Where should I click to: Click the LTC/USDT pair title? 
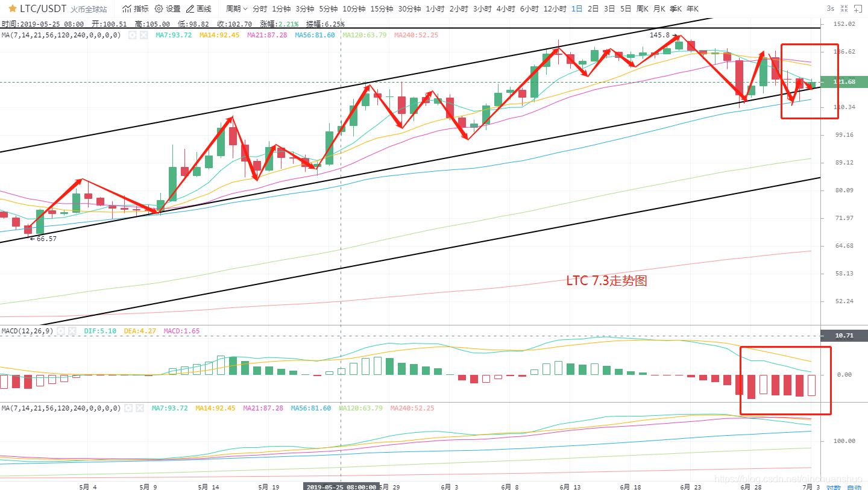point(43,9)
